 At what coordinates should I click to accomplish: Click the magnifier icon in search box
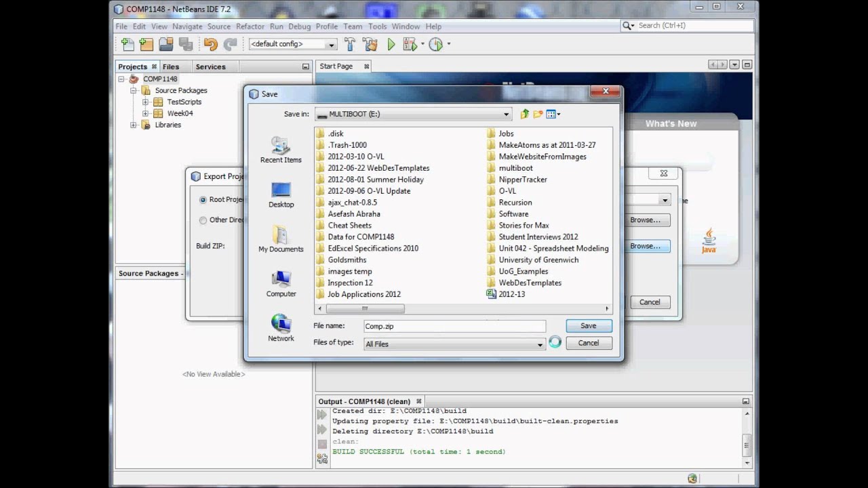tap(628, 26)
